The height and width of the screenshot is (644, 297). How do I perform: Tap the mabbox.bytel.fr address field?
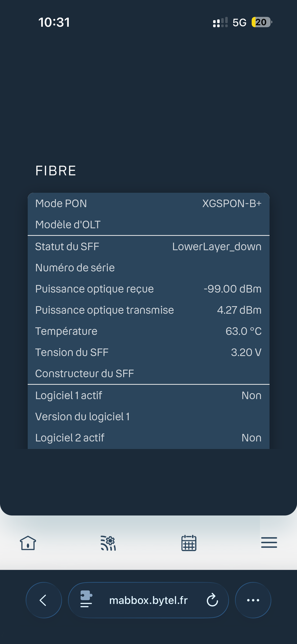pyautogui.click(x=148, y=600)
